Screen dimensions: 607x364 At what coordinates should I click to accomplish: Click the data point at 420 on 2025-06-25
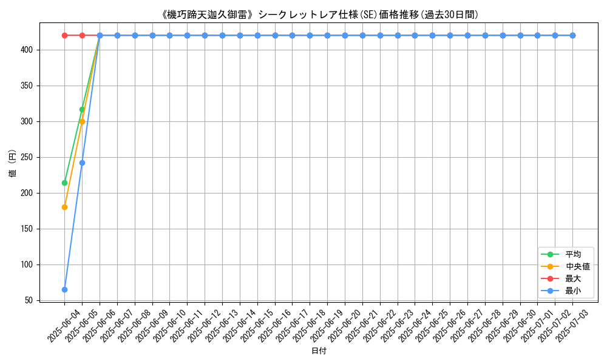432,36
